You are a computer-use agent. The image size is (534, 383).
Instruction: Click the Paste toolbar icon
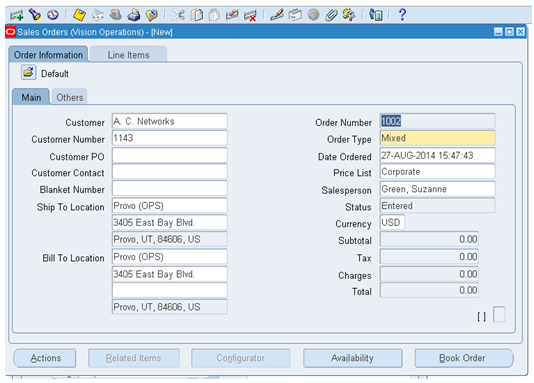point(214,15)
